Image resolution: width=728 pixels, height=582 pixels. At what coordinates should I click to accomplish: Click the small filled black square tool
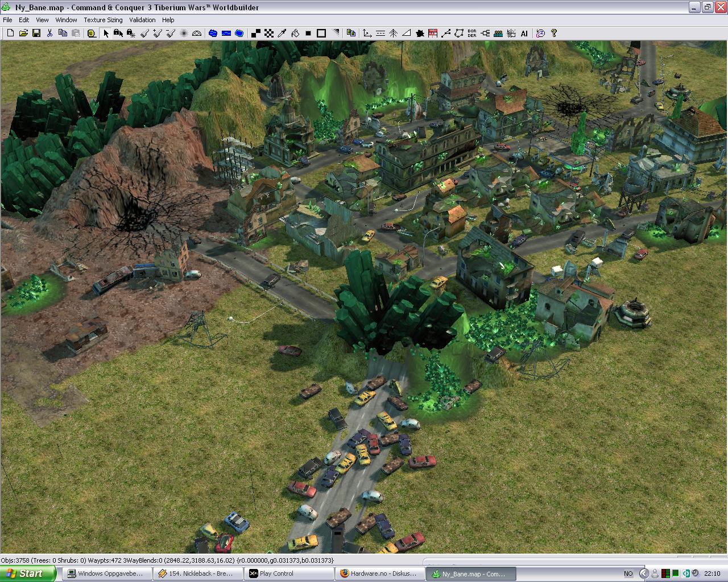[308, 33]
